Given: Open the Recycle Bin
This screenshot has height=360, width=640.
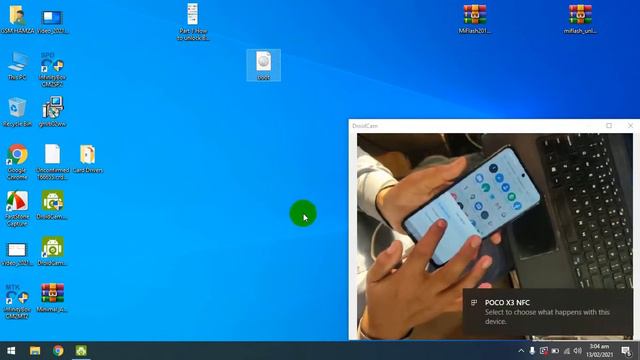Looking at the screenshot, I should [17, 112].
